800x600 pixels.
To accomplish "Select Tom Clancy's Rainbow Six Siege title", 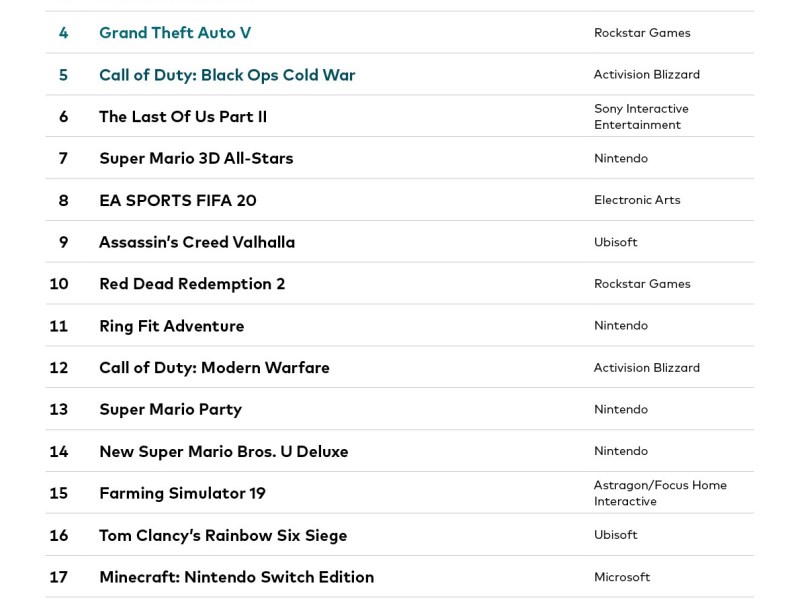I will pyautogui.click(x=223, y=536).
